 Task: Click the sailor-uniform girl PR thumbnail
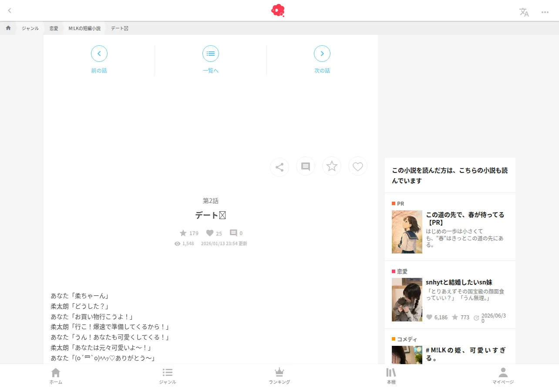407,232
